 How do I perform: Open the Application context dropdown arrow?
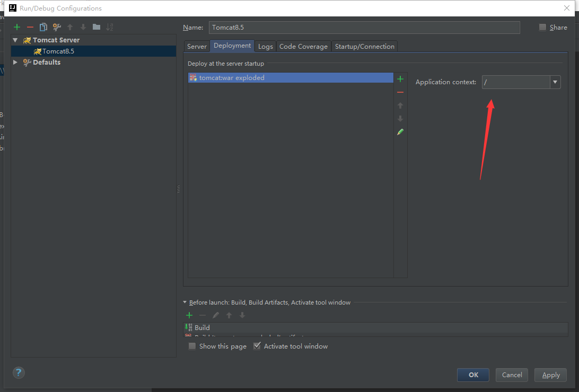point(555,82)
